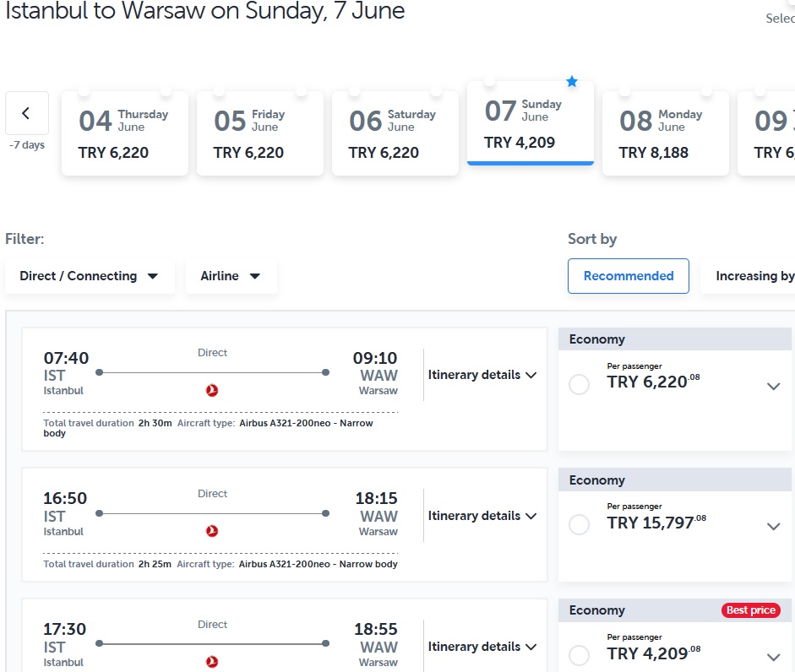
Task: Go back 7 days with left arrow
Action: click(x=27, y=113)
